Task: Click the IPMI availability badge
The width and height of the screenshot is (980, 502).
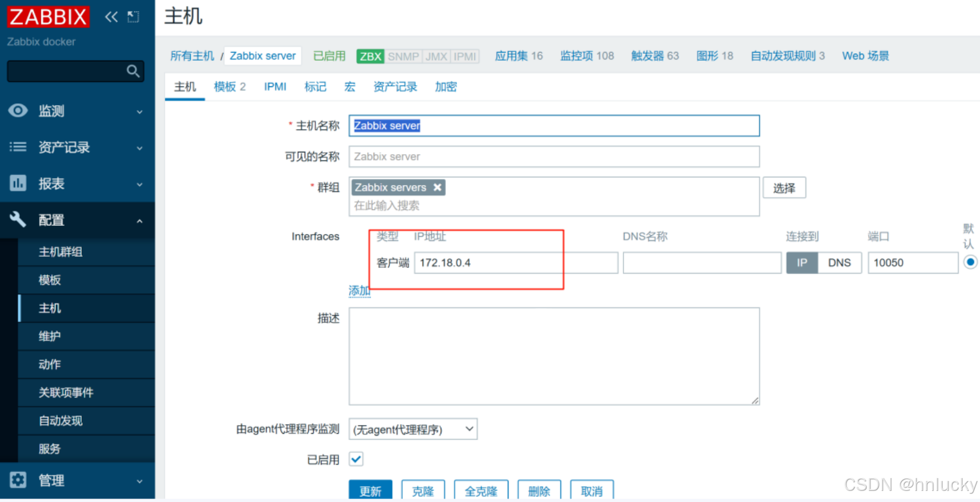Action: point(465,56)
